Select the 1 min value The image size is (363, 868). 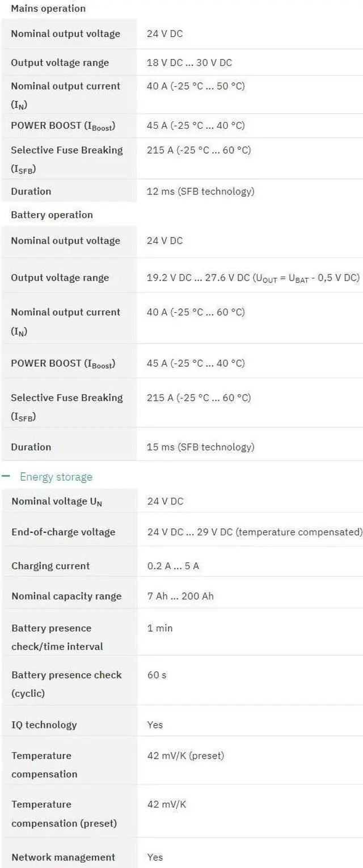pyautogui.click(x=160, y=628)
